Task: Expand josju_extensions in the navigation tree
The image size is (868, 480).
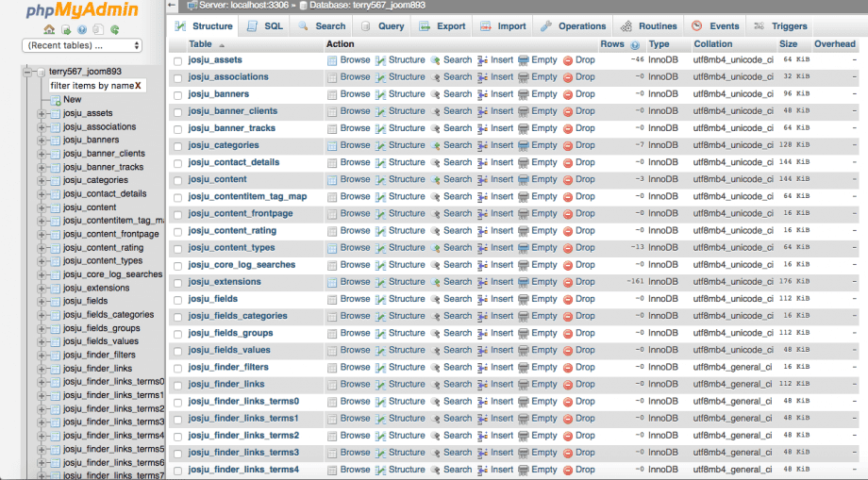Action: coord(42,289)
